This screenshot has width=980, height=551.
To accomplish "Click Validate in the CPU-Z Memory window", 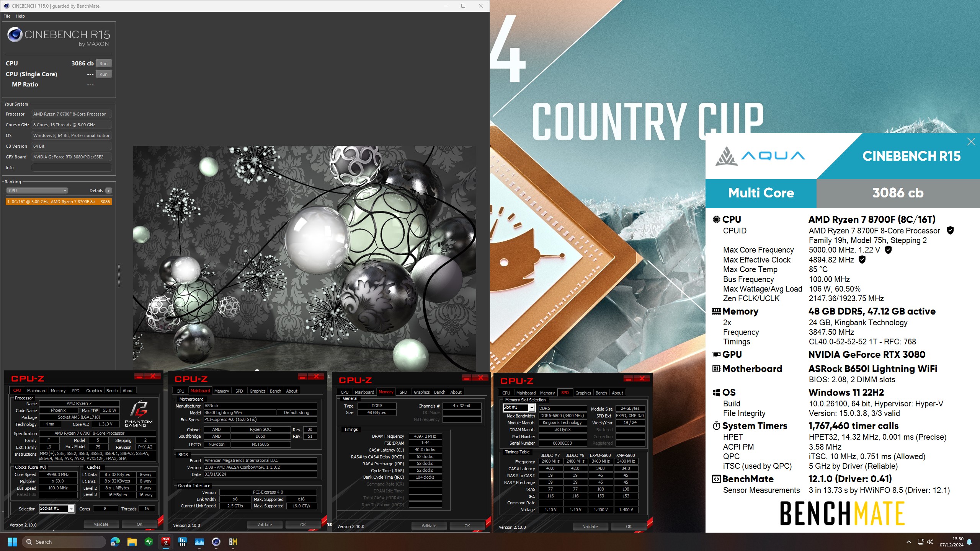I will point(429,526).
